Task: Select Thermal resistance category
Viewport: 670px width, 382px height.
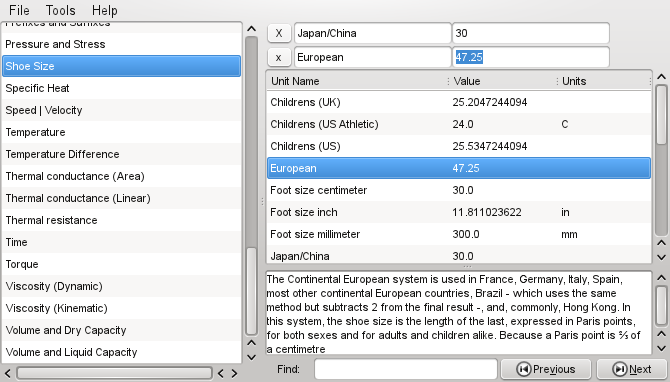Action: (121, 220)
